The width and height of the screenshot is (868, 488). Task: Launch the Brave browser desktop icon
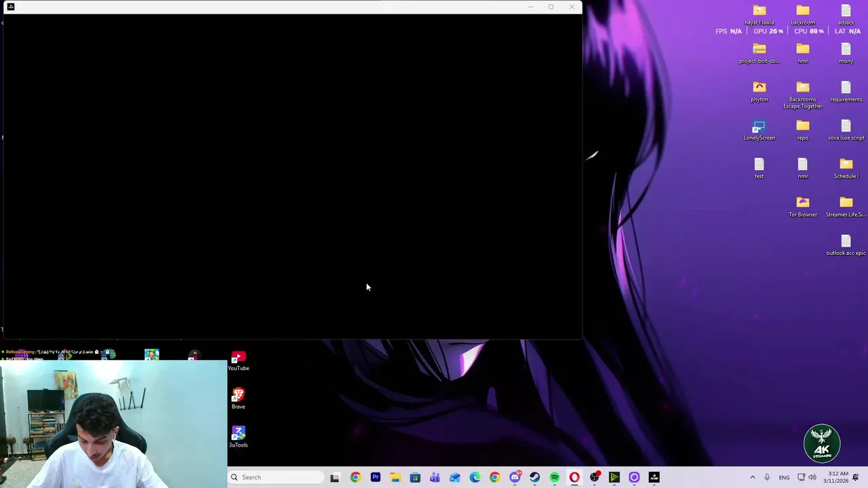238,399
